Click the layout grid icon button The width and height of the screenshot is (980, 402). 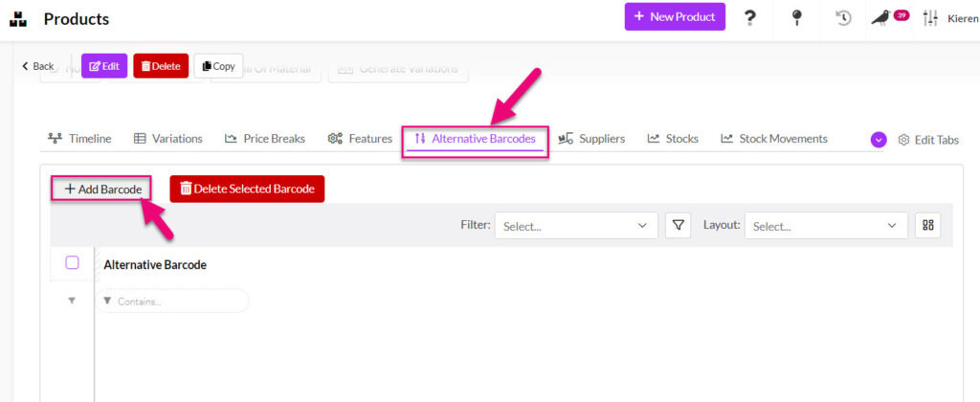click(927, 226)
